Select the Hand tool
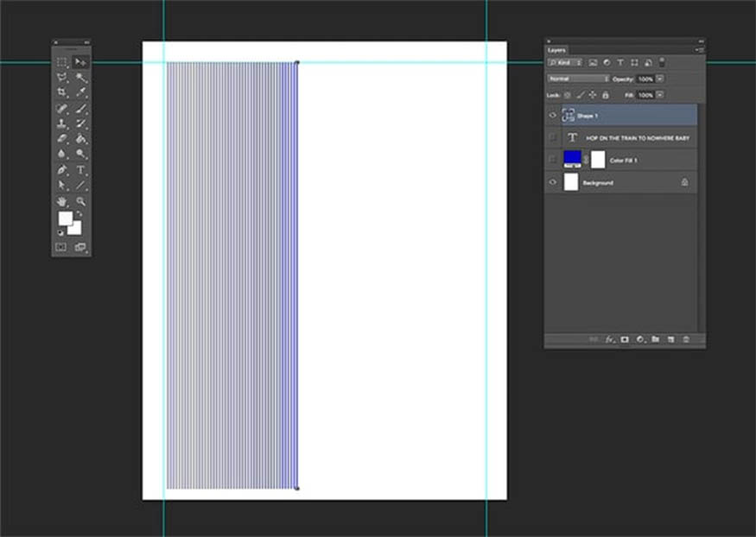 pos(61,202)
